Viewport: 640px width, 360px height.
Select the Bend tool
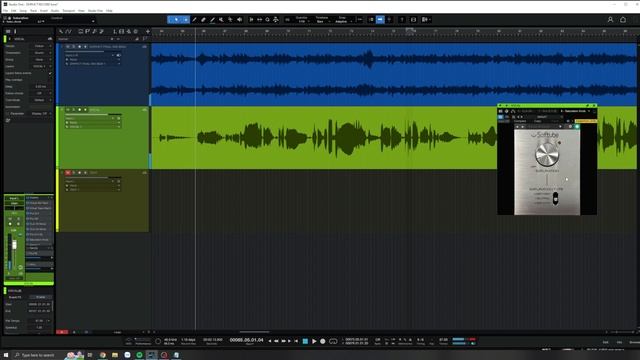click(230, 20)
